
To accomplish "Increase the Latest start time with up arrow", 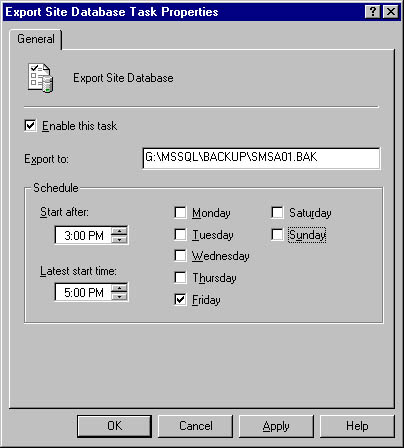I will 119,288.
